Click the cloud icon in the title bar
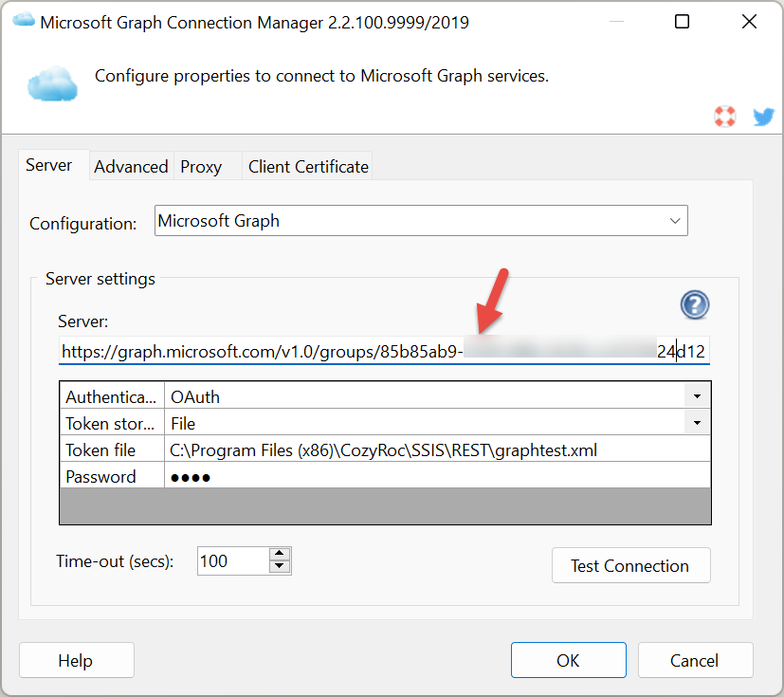This screenshot has width=784, height=697. pyautogui.click(x=23, y=21)
